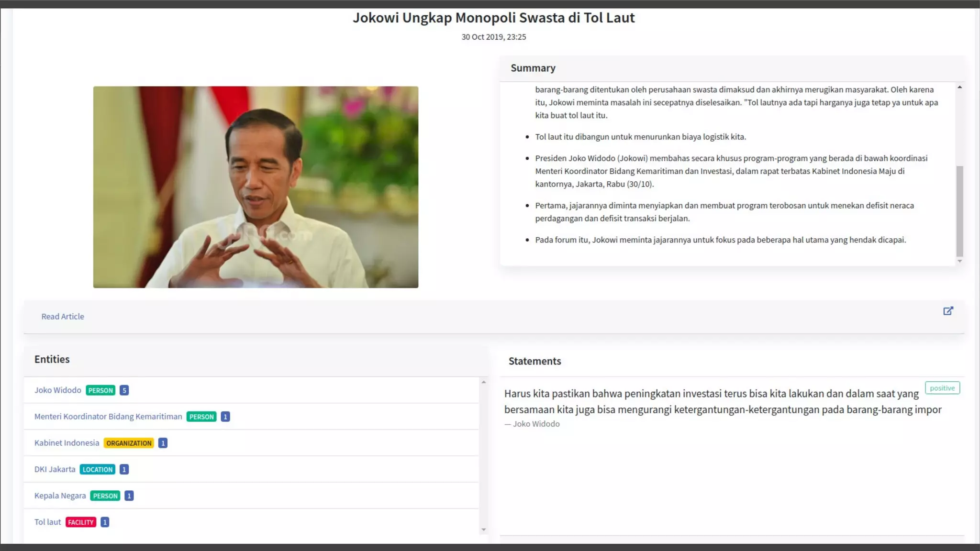Click the bullet starting 'Presiden Joko Widodo (Jokowi) membahas'
The height and width of the screenshot is (551, 980).
[x=731, y=171]
